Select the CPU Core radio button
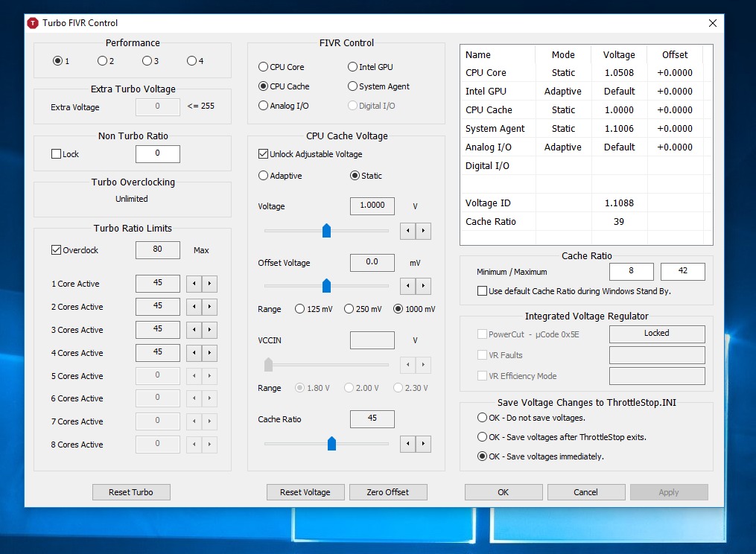756x554 pixels. [263, 67]
